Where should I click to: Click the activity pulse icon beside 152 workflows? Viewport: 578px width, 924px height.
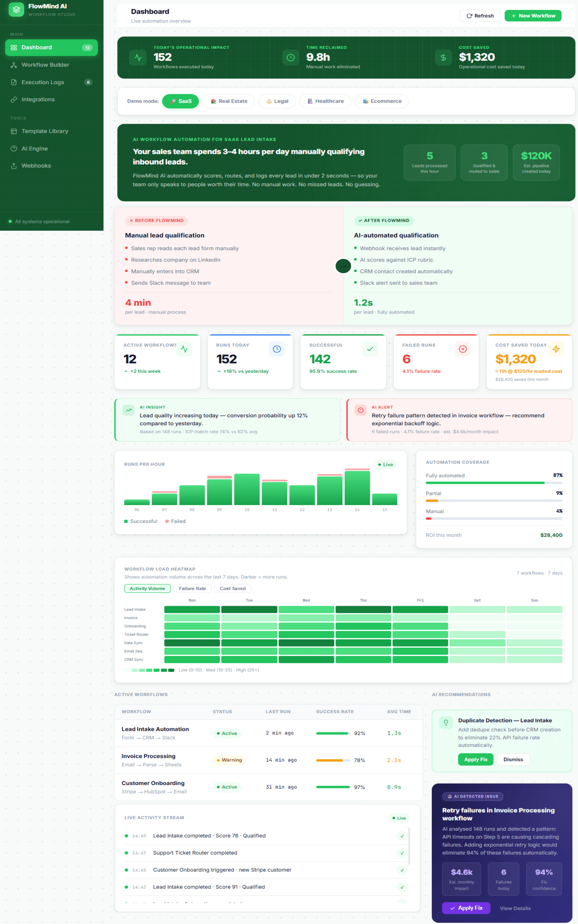point(138,58)
